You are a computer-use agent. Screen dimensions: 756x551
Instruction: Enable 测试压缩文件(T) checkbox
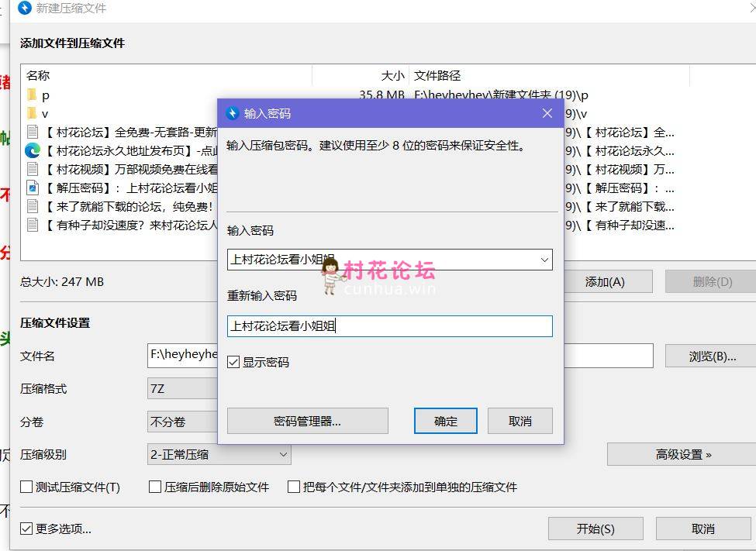[26, 487]
